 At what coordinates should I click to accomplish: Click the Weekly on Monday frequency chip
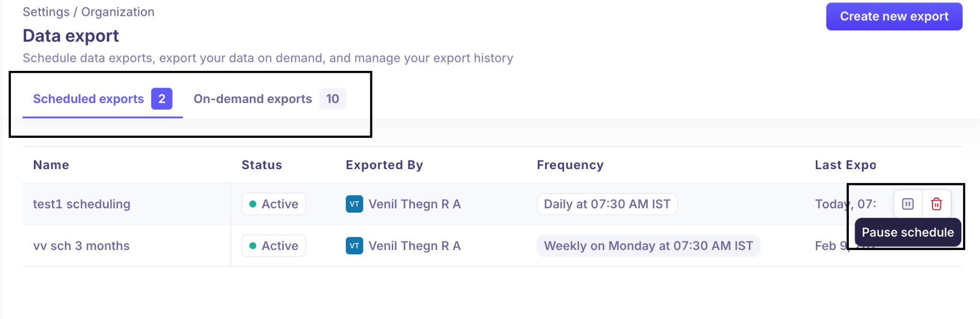pos(648,246)
